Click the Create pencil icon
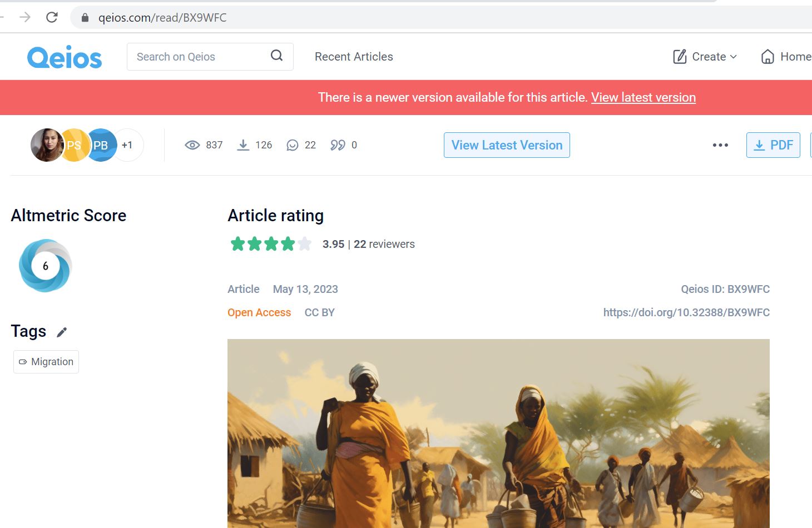 (x=680, y=57)
